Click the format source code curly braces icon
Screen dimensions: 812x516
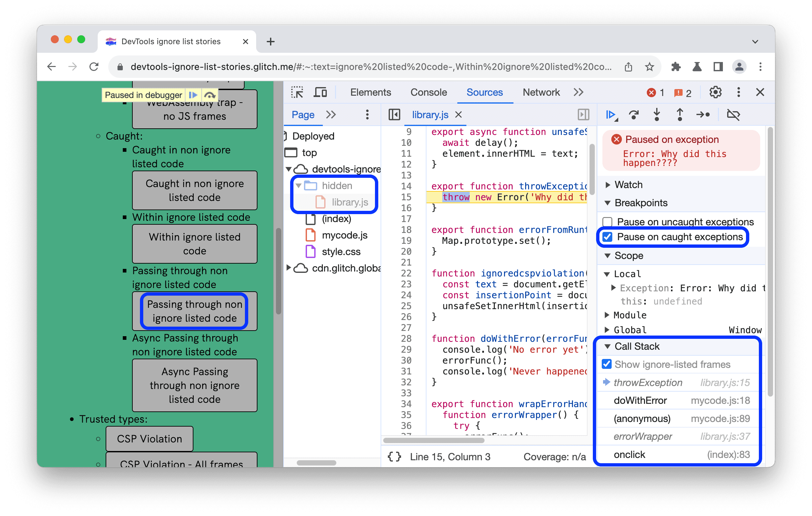pos(398,456)
